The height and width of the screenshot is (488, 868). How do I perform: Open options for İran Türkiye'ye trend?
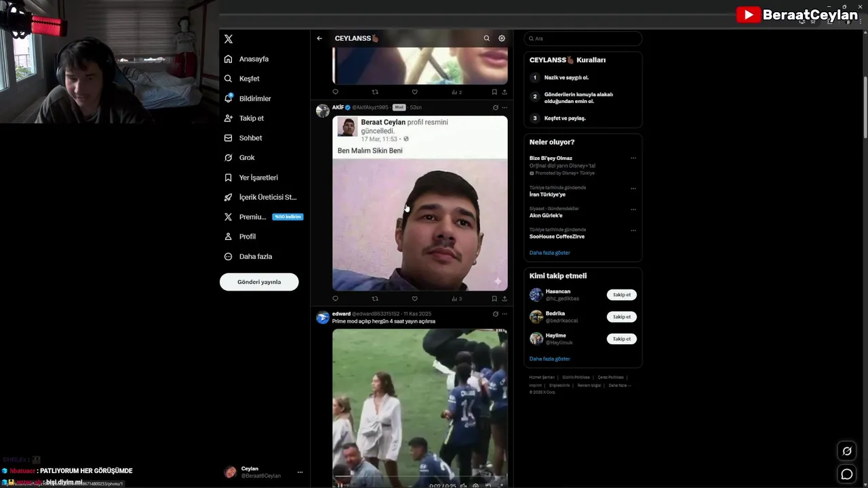pos(633,188)
